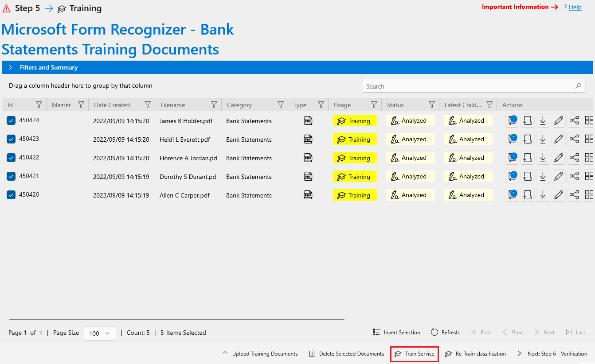Image resolution: width=595 pixels, height=364 pixels.
Task: Open the Type column filter
Action: pyautogui.click(x=321, y=105)
